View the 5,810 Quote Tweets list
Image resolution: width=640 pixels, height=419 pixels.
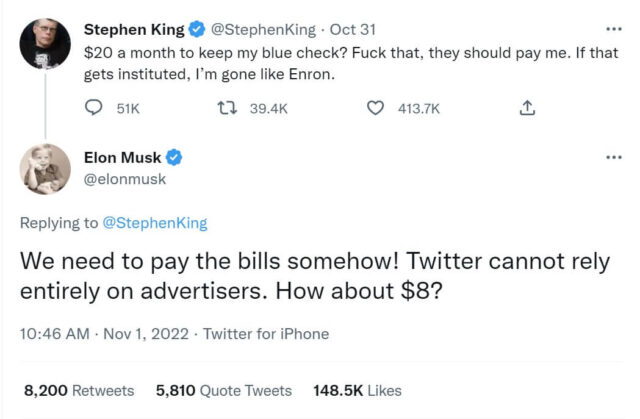coord(222,390)
